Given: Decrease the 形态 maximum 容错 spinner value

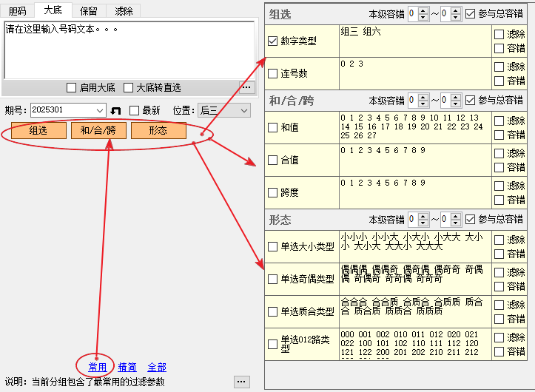Looking at the screenshot, I should 454,223.
